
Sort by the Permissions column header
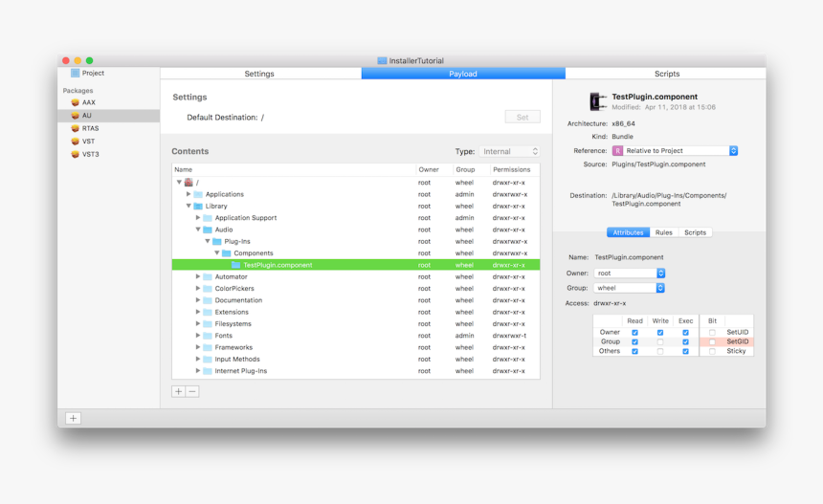(515, 169)
